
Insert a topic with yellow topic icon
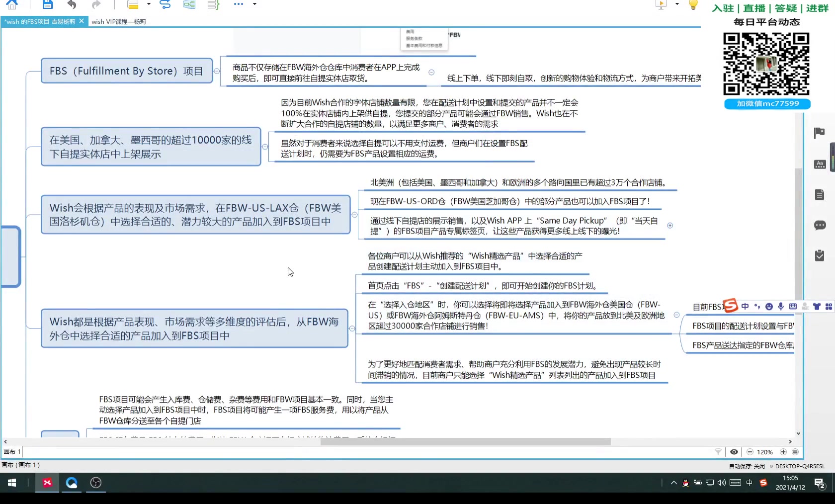tap(133, 4)
